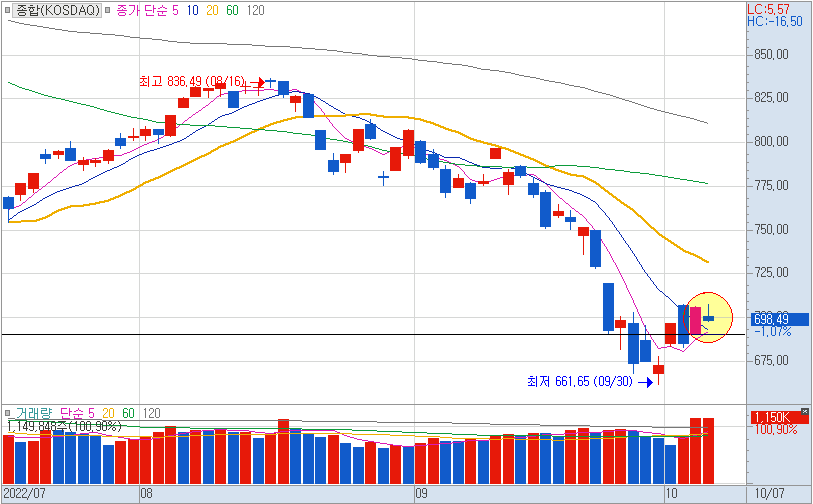Screen dimensions: 813x504
Task: Select the 종가 단순 moving average label
Action: pyautogui.click(x=141, y=10)
